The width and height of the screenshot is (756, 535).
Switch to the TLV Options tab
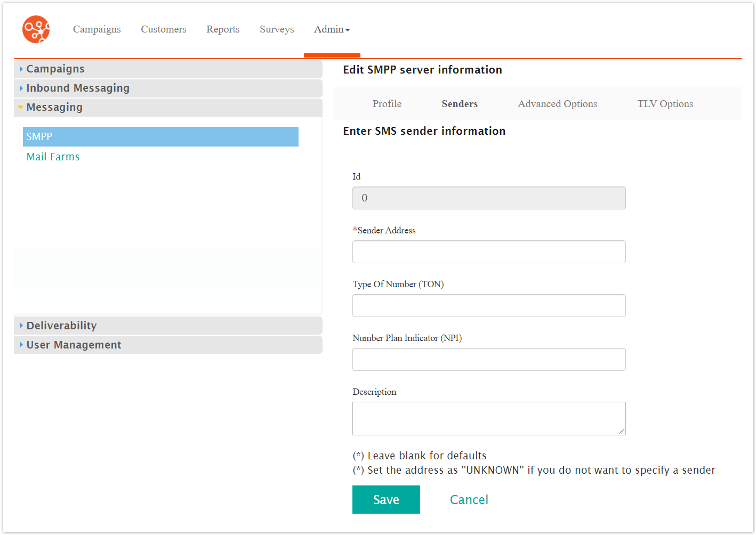click(x=665, y=104)
